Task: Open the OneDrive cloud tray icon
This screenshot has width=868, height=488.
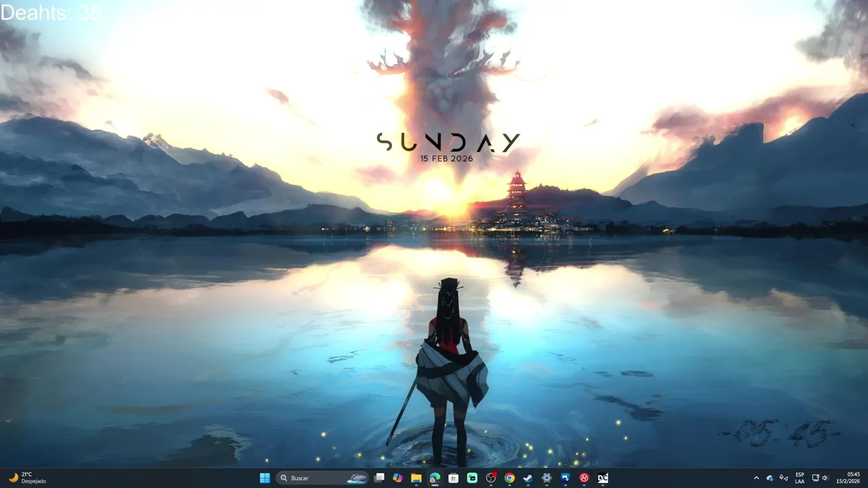Action: (770, 478)
